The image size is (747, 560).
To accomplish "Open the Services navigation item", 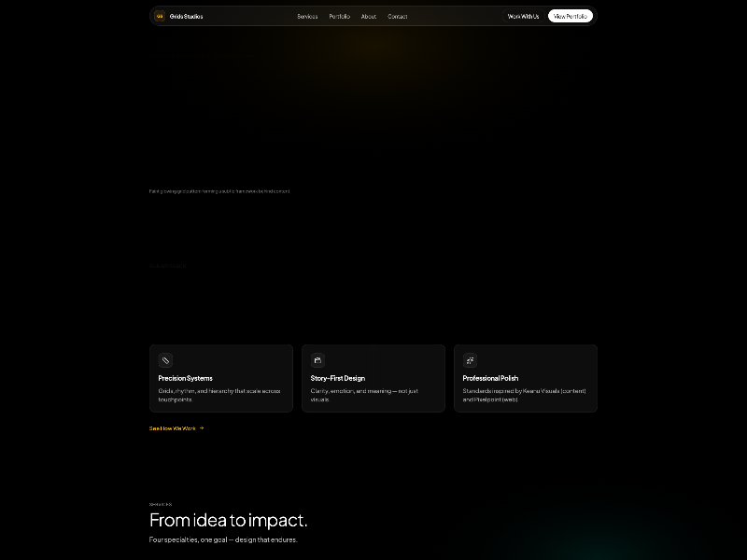I will [x=307, y=16].
